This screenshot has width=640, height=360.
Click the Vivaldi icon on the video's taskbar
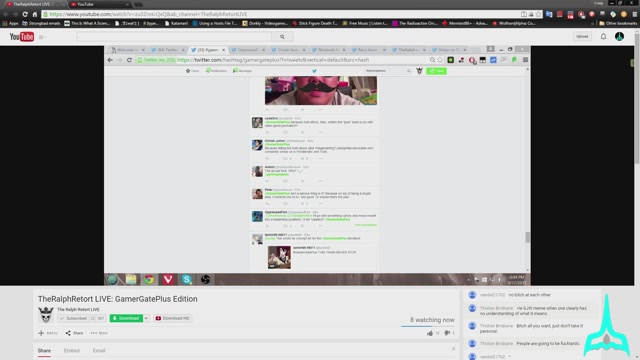point(168,279)
